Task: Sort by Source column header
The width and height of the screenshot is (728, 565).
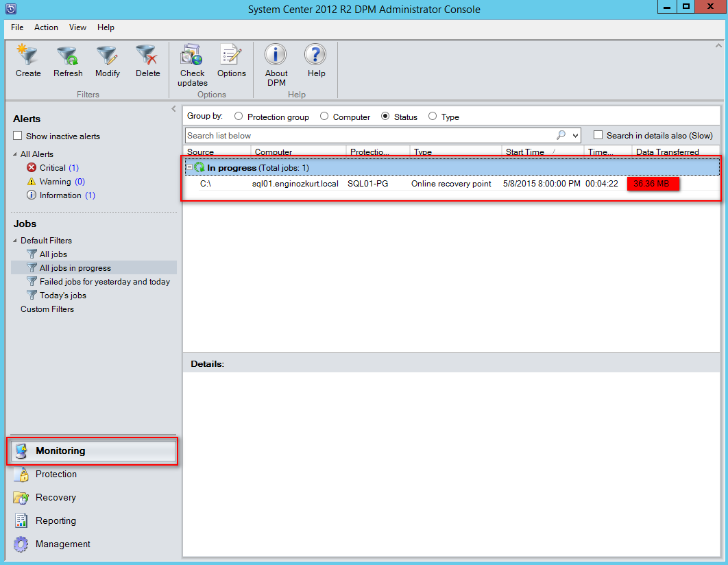Action: [x=217, y=152]
